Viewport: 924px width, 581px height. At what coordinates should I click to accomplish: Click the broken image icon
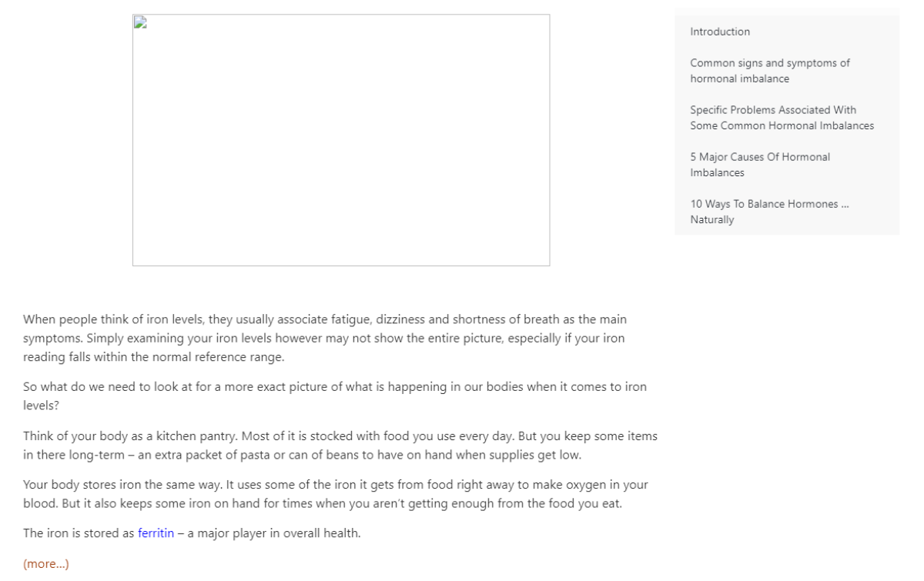pos(139,22)
